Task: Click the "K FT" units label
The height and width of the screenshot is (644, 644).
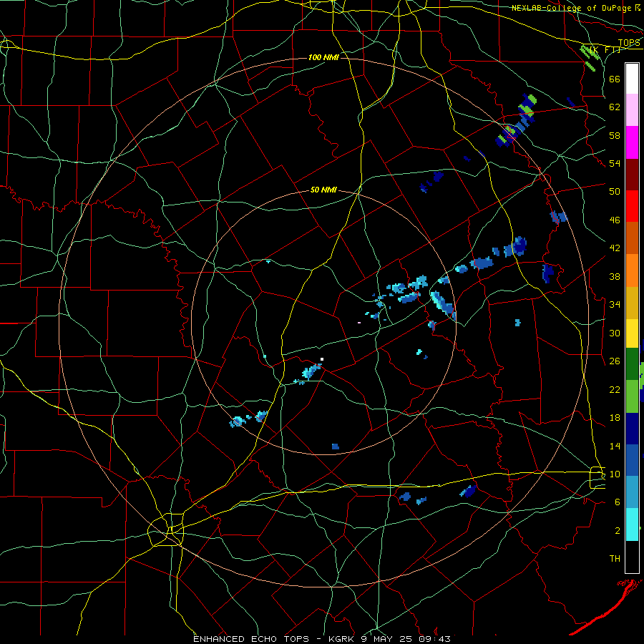Action: tap(605, 50)
